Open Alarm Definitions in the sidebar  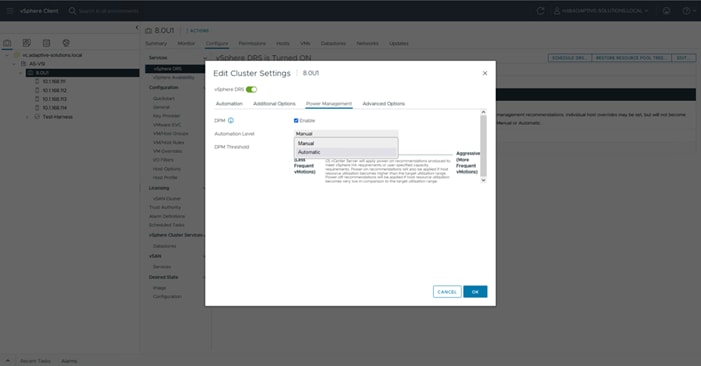point(166,216)
